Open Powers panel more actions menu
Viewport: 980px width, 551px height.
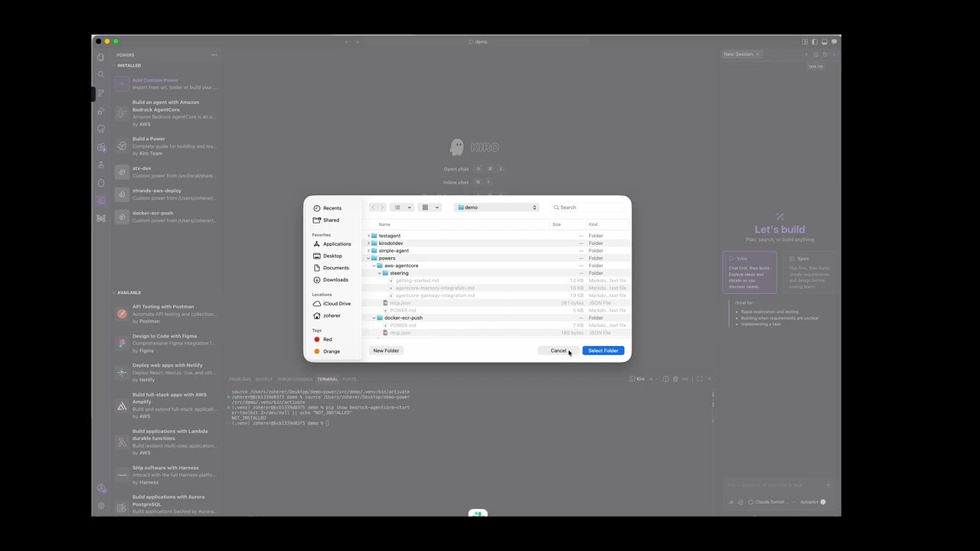click(214, 55)
